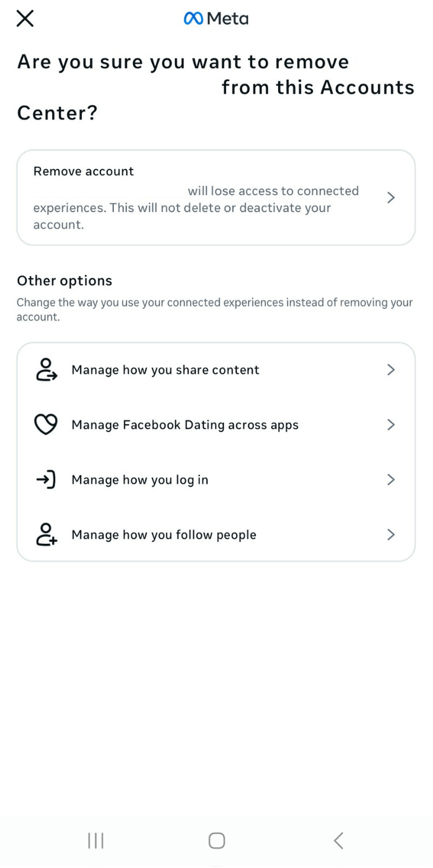The height and width of the screenshot is (868, 433).
Task: Open chevron for Manage Facebook Dating
Action: (x=390, y=425)
